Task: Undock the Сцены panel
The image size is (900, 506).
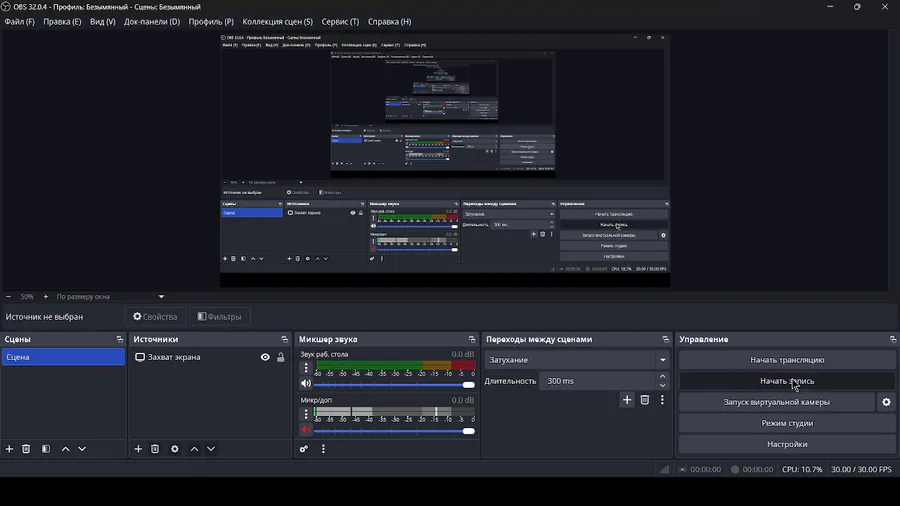Action: [119, 340]
